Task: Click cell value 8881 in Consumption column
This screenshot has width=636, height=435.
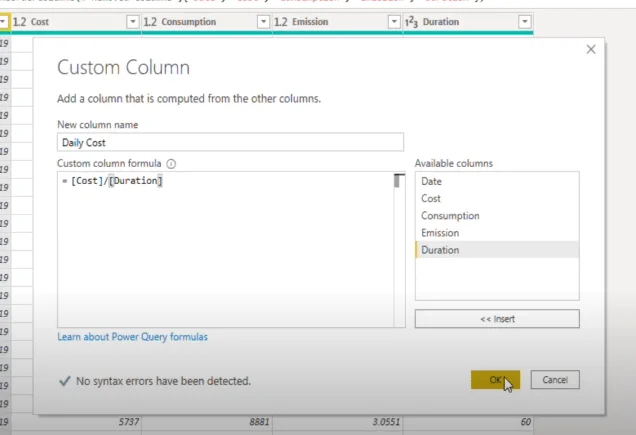Action: pos(260,422)
